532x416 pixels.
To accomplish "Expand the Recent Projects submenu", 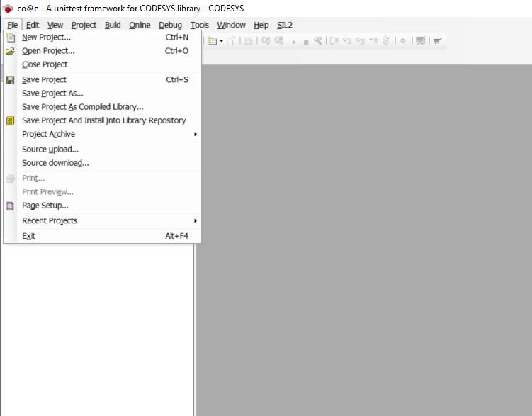I will tap(195, 221).
